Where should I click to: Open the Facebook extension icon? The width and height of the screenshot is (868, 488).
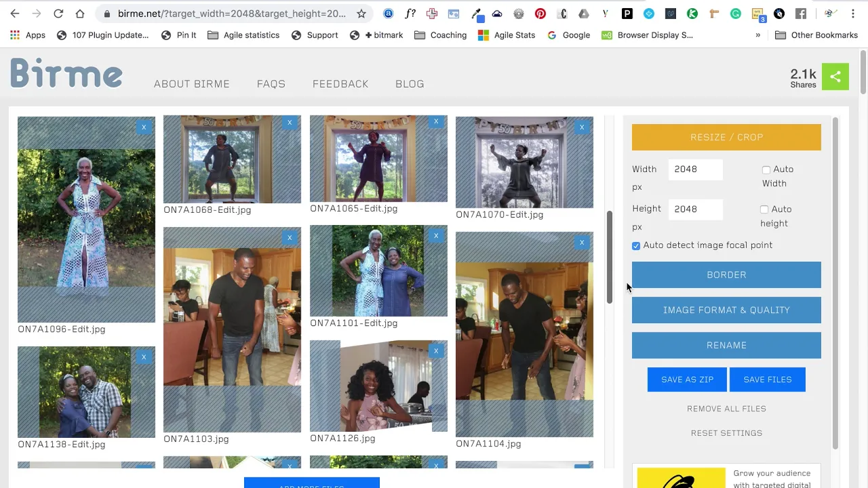801,14
